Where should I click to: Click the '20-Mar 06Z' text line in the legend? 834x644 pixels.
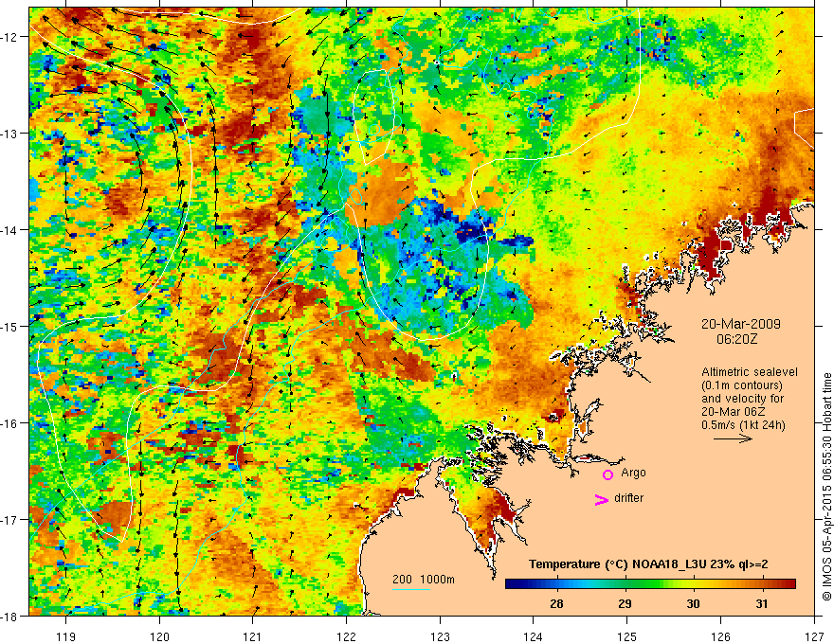[734, 412]
